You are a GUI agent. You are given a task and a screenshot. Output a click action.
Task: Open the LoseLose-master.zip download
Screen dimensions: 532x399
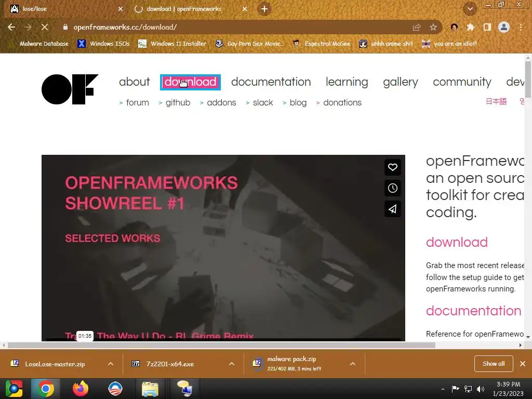[54, 364]
